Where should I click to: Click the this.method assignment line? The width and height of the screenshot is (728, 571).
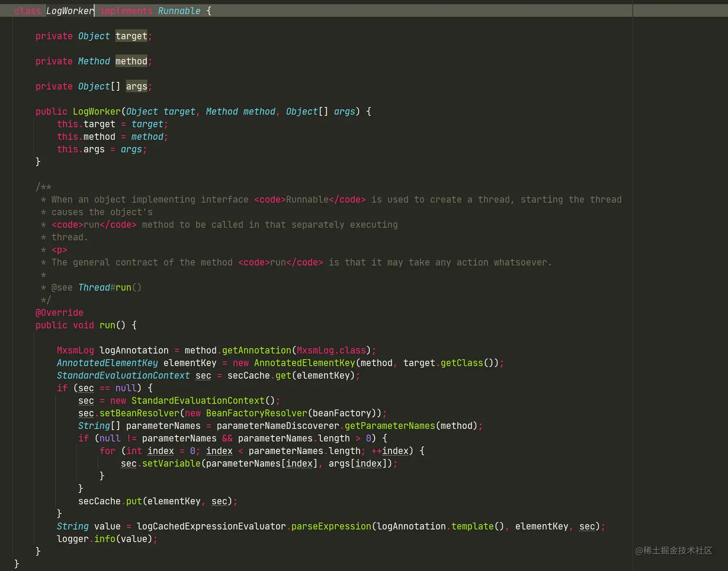click(113, 137)
